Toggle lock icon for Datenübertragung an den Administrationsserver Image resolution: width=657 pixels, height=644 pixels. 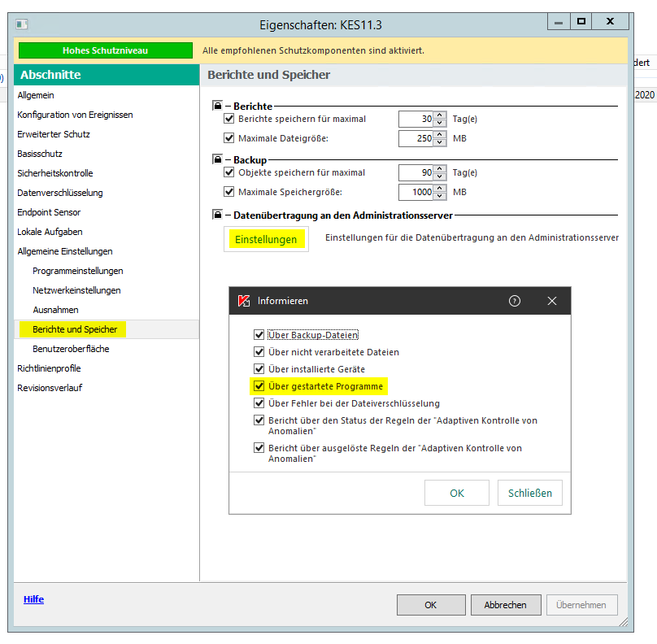coord(217,215)
